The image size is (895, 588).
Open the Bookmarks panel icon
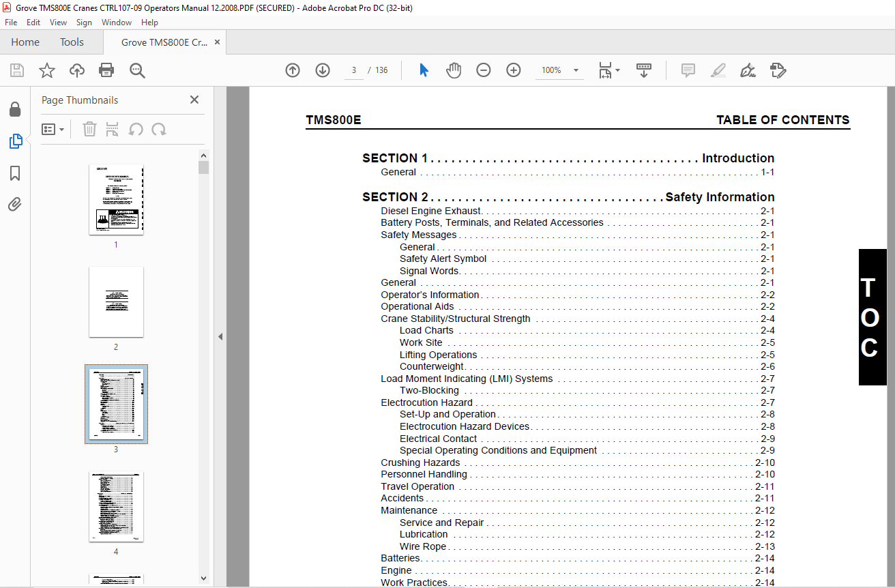15,173
